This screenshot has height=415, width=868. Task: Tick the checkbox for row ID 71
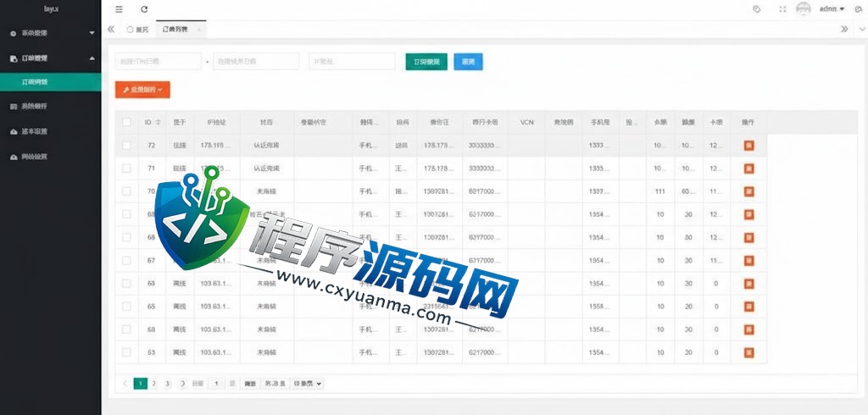(127, 169)
